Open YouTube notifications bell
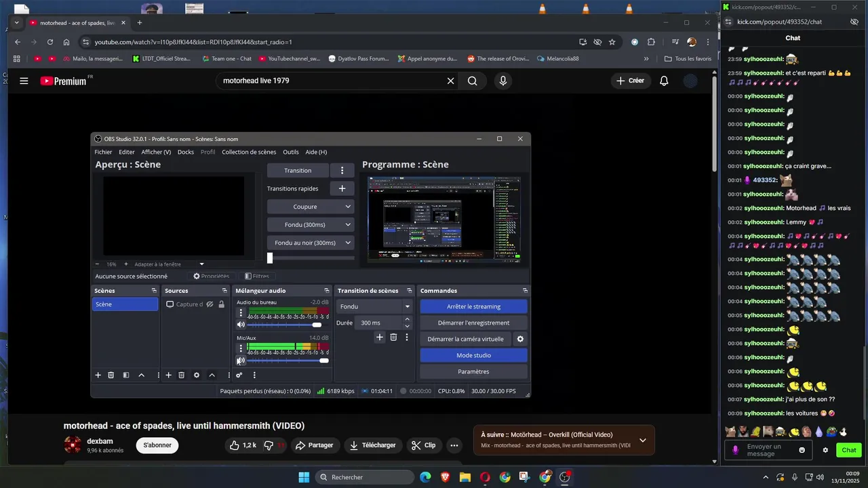 664,81
